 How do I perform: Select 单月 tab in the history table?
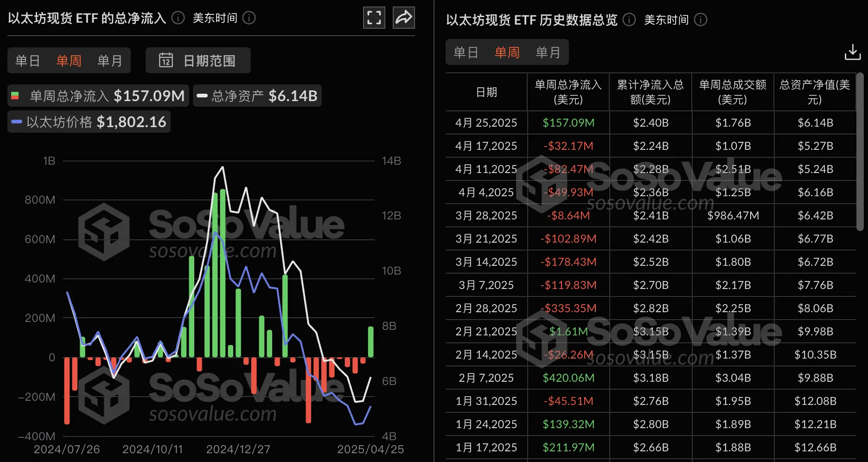point(548,52)
